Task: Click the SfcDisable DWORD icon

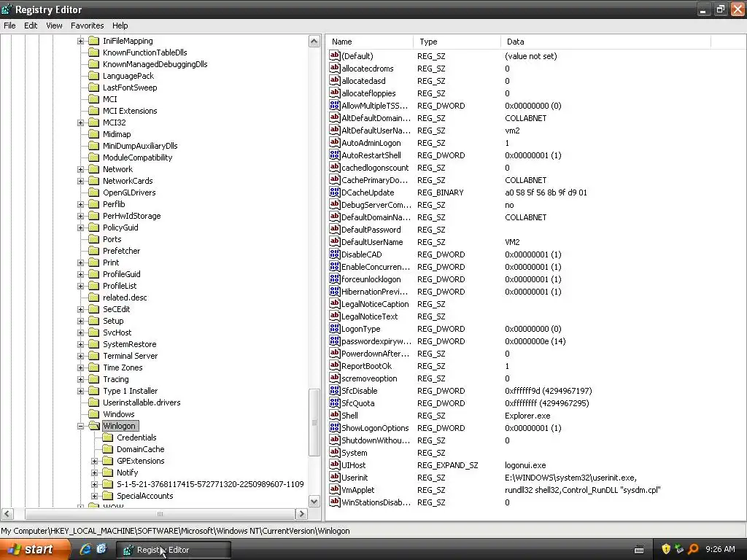Action: click(x=334, y=390)
